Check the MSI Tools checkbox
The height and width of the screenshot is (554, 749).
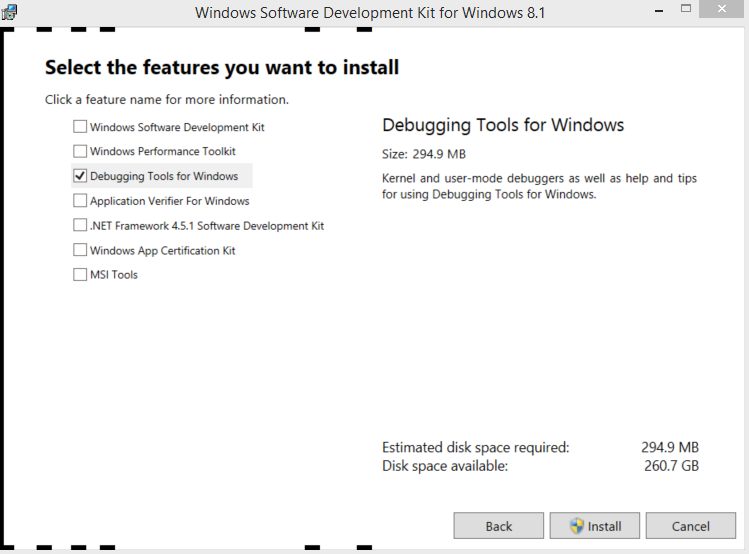coord(80,275)
